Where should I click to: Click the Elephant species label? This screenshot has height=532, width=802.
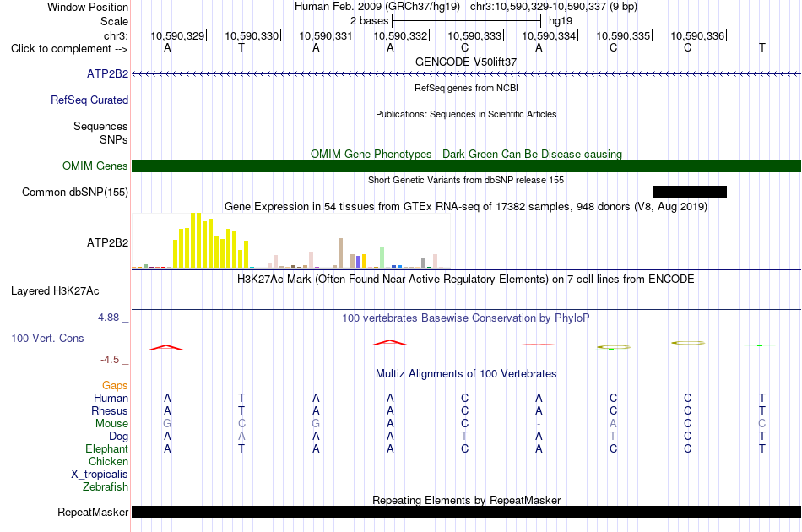[106, 448]
